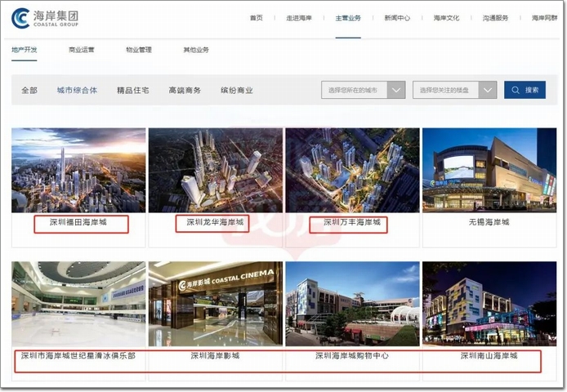
Task: Expand the 选择您关注的楼盘 property dropdown
Action: pos(488,90)
